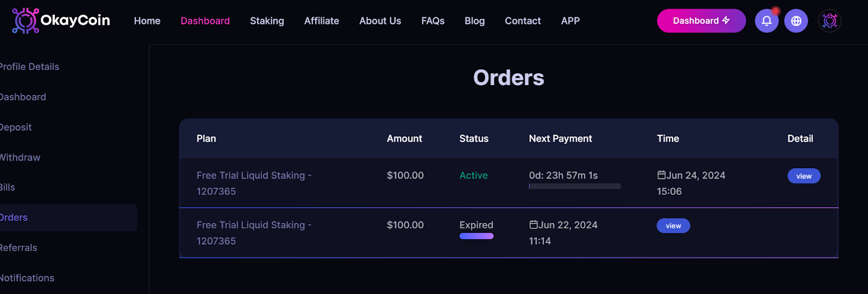Open the FAQs page

pyautogui.click(x=432, y=21)
